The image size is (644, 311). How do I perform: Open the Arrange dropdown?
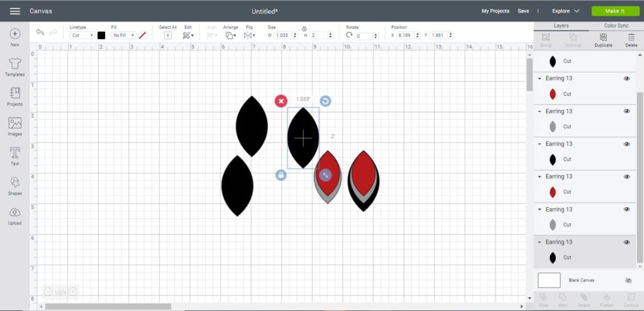pos(230,36)
